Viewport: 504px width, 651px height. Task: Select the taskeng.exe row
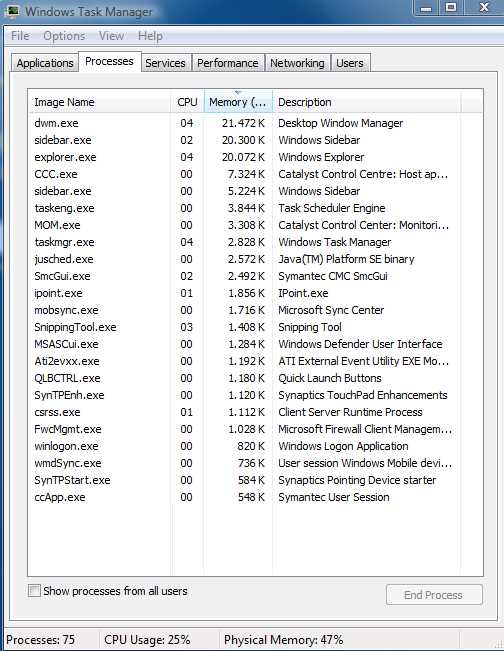pyautogui.click(x=245, y=208)
